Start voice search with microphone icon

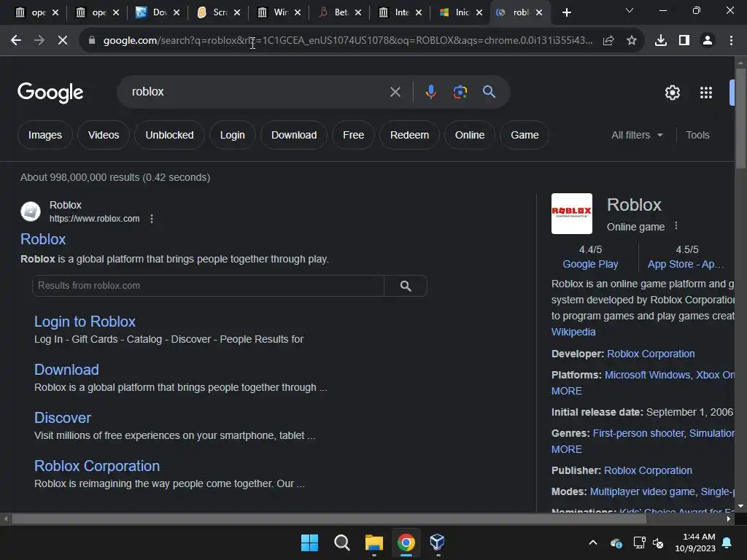430,92
